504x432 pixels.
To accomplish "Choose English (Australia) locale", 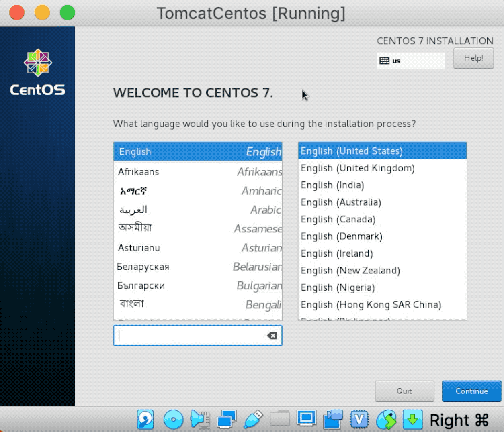I will 382,202.
